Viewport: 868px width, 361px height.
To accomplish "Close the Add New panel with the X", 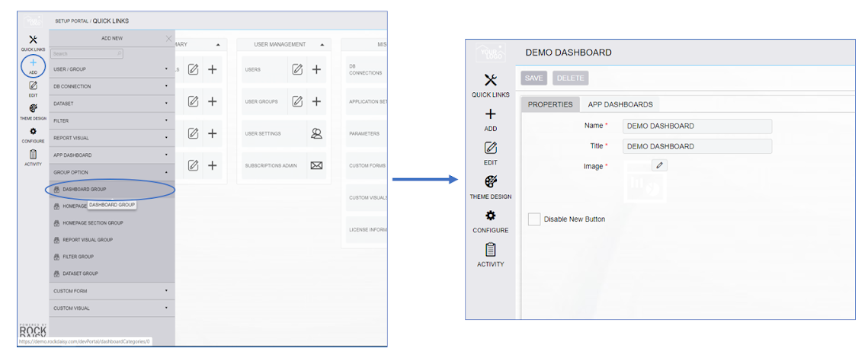I will 169,38.
